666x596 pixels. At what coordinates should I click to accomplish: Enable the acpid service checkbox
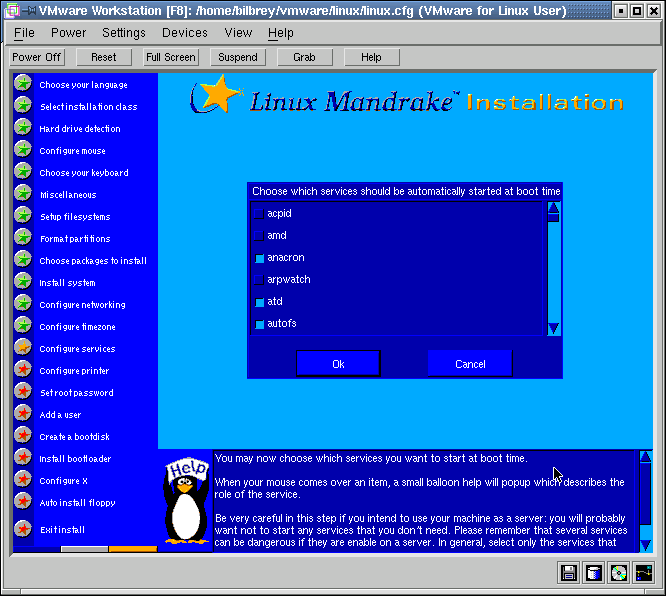(259, 214)
